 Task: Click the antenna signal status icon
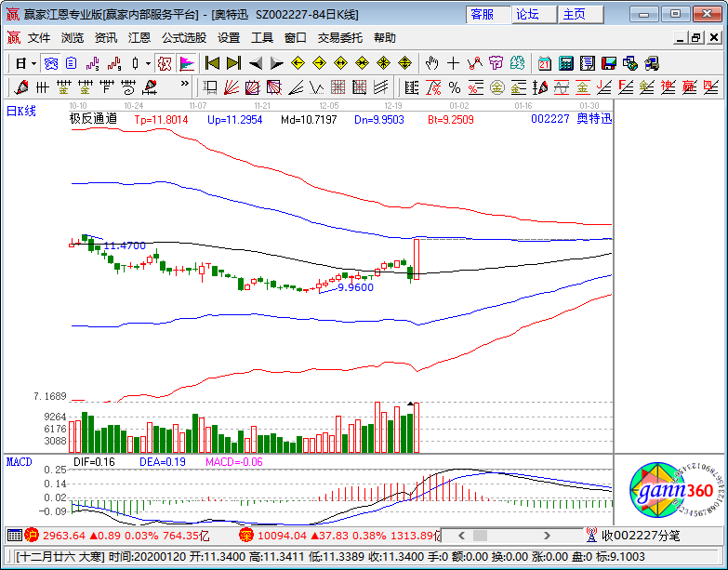(591, 536)
